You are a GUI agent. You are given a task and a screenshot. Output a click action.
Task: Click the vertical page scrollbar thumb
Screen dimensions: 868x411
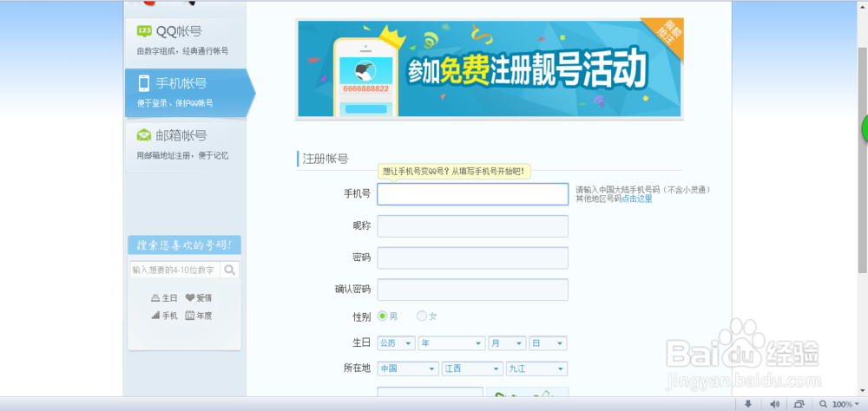(x=863, y=160)
